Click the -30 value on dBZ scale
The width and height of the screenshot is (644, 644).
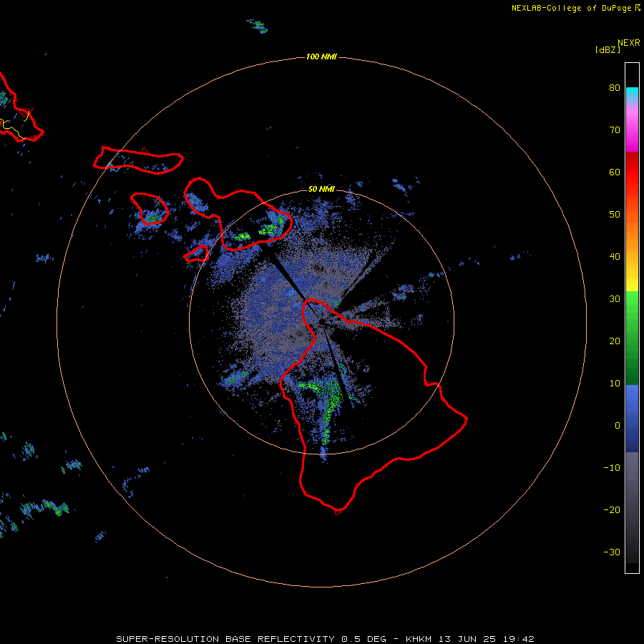[612, 552]
